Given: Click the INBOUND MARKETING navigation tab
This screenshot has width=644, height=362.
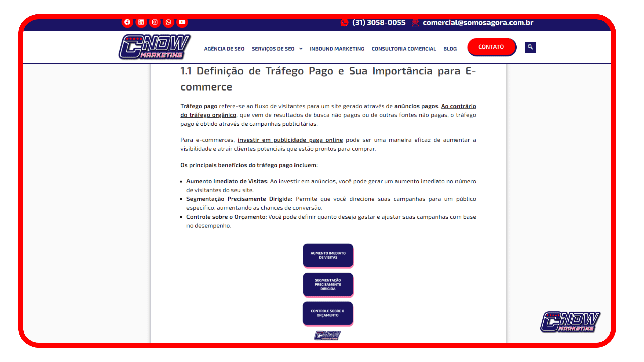Looking at the screenshot, I should pyautogui.click(x=337, y=48).
